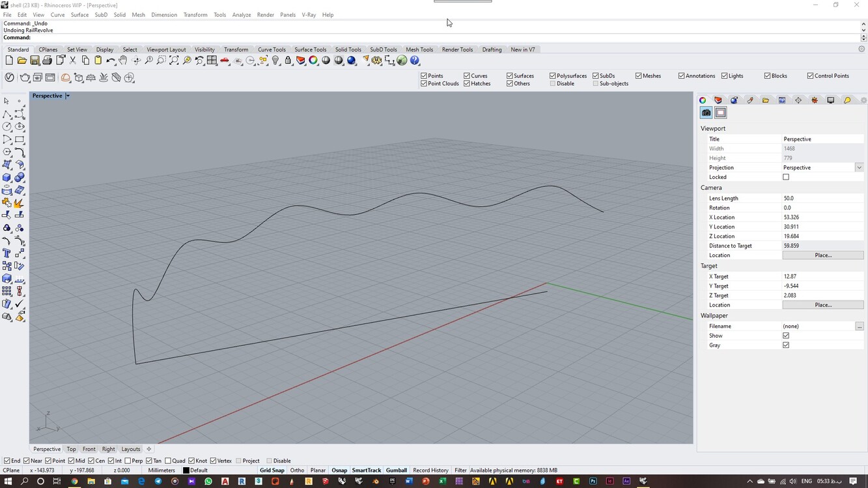Select the Rectangle tool in the left toolbar
Image resolution: width=868 pixels, height=488 pixels.
[20, 139]
